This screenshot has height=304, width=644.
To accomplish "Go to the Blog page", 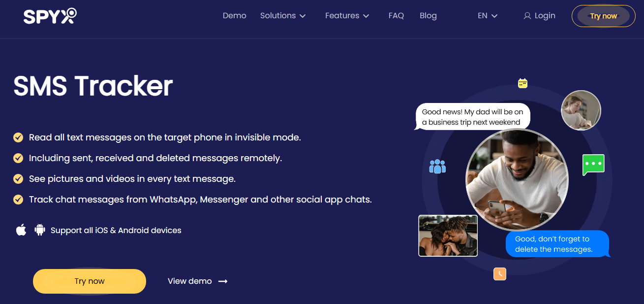I will 428,16.
